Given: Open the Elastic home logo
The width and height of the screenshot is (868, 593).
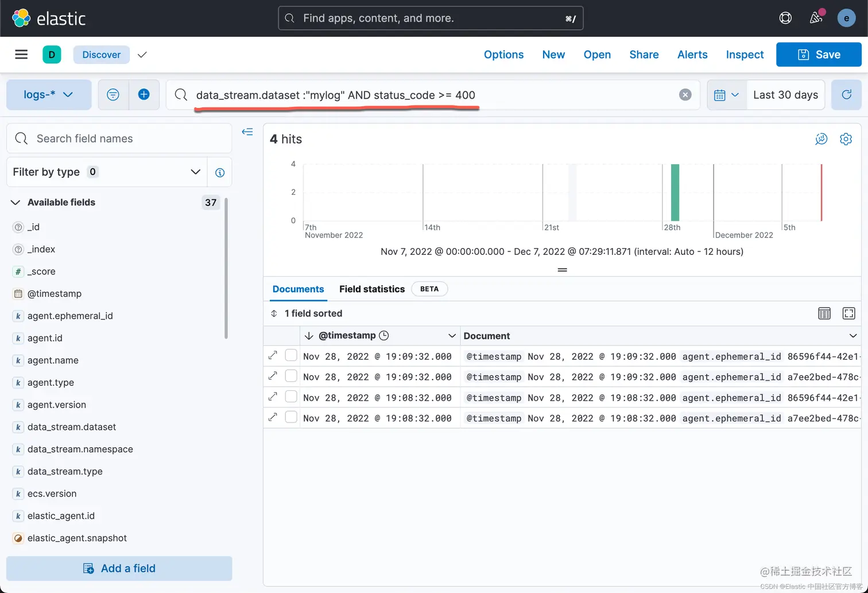Looking at the screenshot, I should point(49,18).
